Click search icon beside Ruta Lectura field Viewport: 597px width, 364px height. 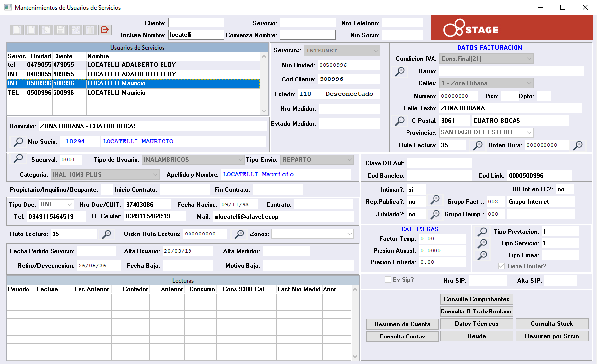click(107, 234)
